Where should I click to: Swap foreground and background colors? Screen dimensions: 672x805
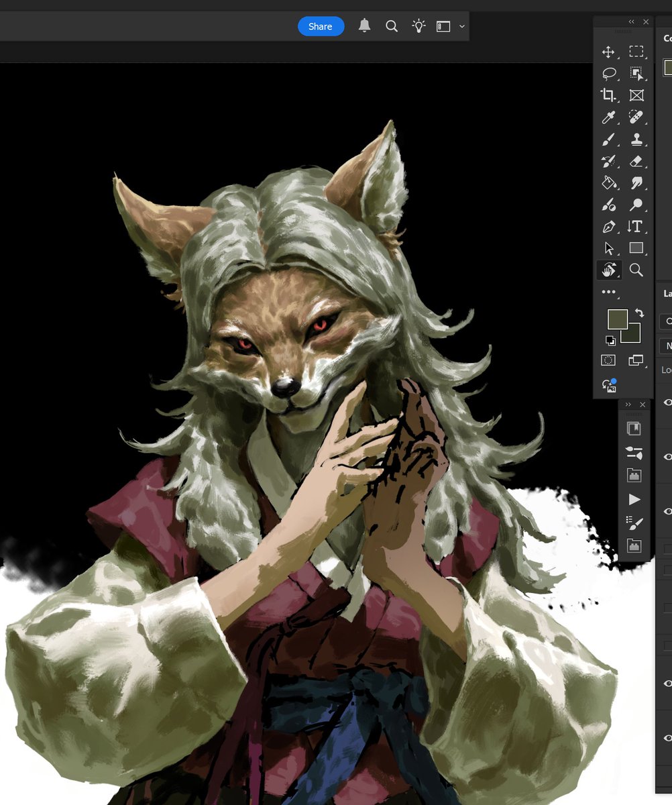coord(639,313)
